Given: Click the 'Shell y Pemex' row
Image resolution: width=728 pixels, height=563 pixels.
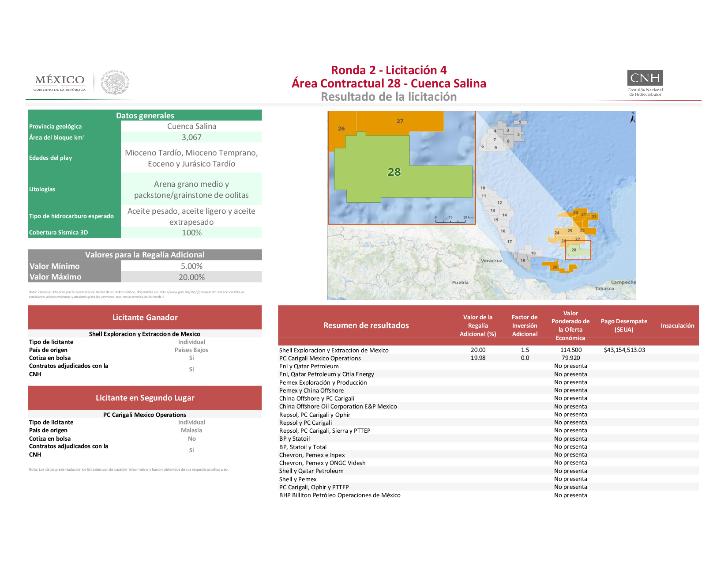Looking at the screenshot, I should click(488, 479).
